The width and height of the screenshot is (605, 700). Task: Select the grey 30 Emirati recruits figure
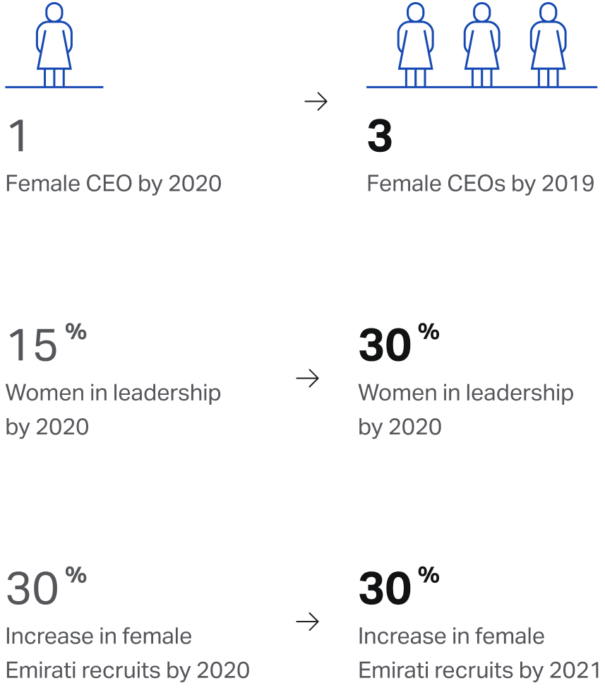(x=47, y=586)
